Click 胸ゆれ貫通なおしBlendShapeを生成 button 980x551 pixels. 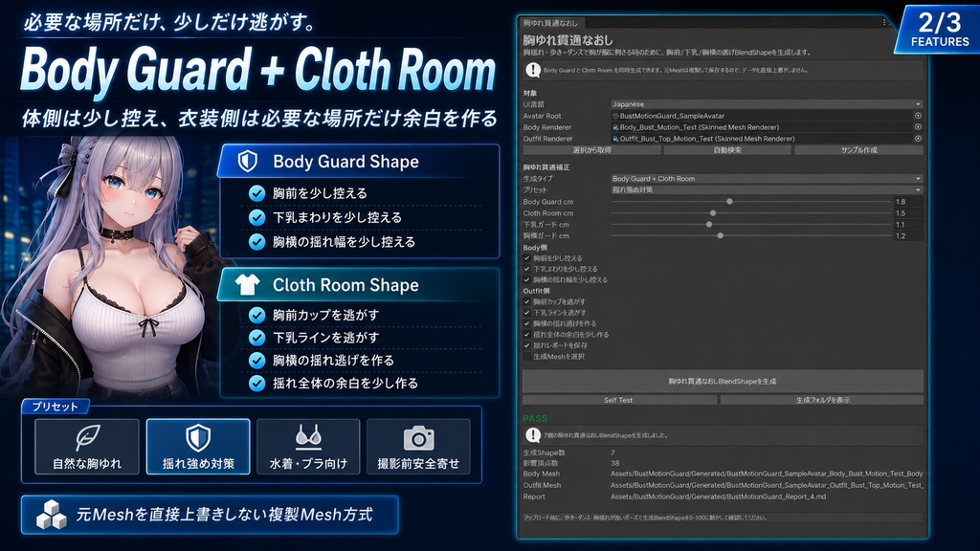click(x=723, y=381)
